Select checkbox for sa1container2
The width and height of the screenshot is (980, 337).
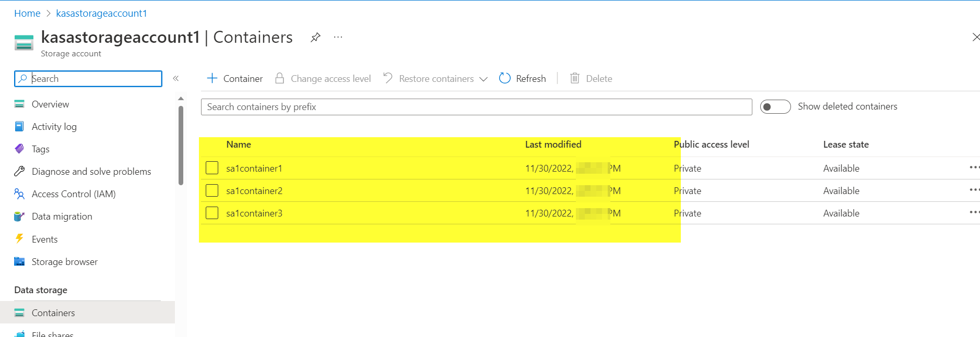(212, 190)
